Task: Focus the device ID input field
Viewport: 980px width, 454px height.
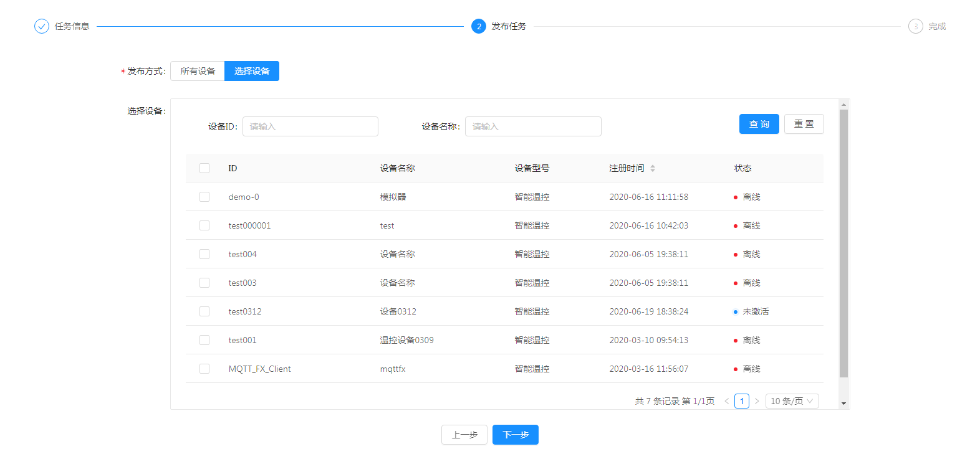Action: [x=310, y=126]
